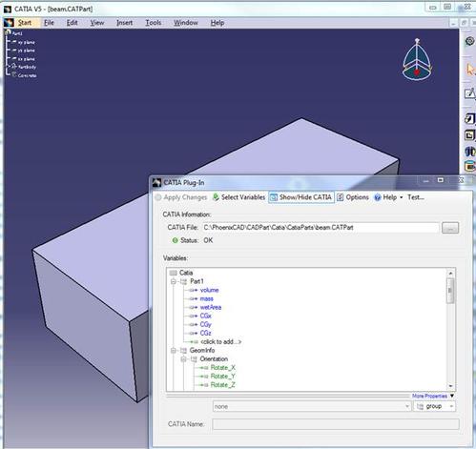Click Variables list scroll-up arrow
The image size is (476, 449).
[x=450, y=274]
